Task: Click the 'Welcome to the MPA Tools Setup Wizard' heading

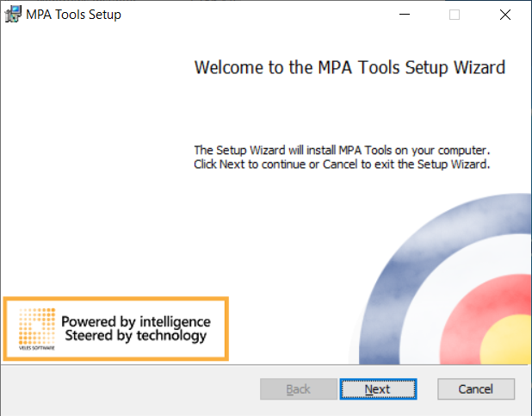Action: [350, 67]
